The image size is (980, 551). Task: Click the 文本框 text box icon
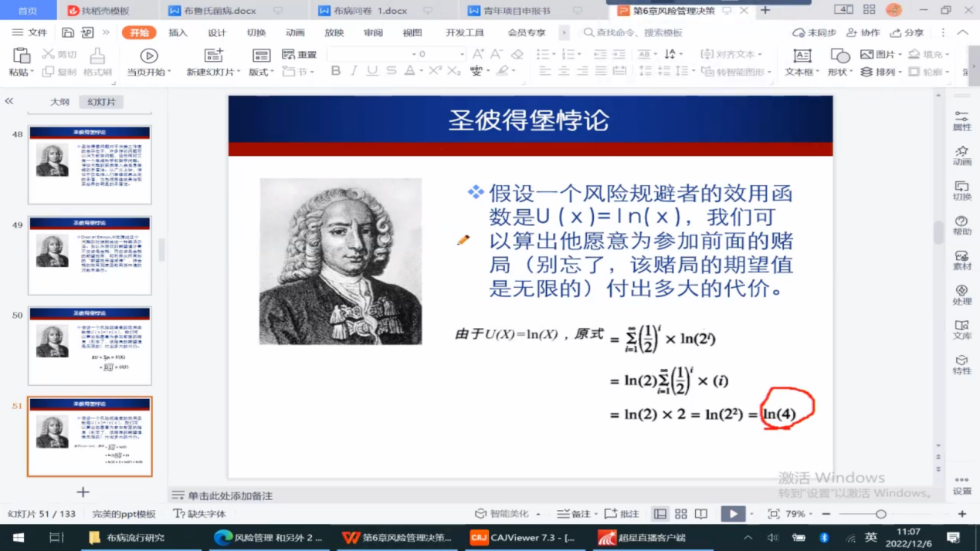coord(802,56)
